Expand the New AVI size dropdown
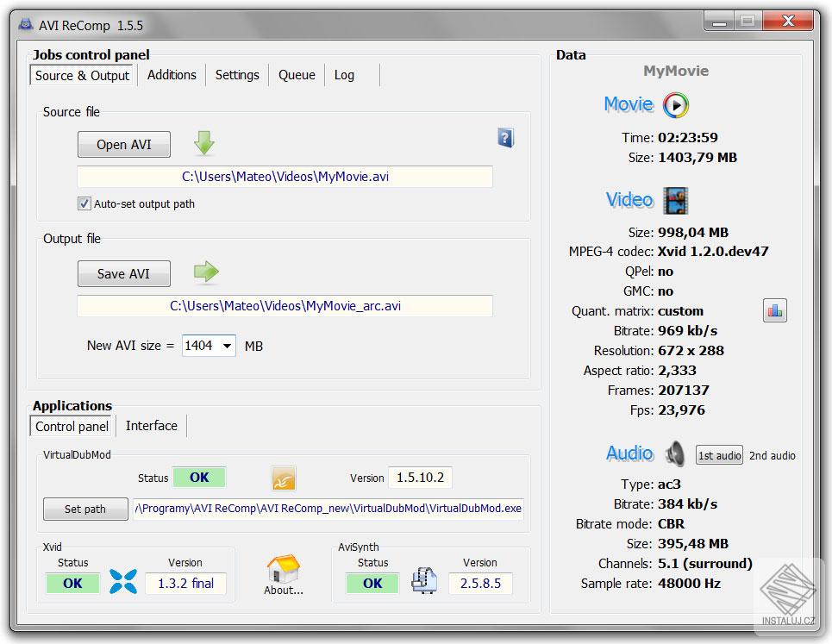This screenshot has width=832, height=644. [227, 346]
